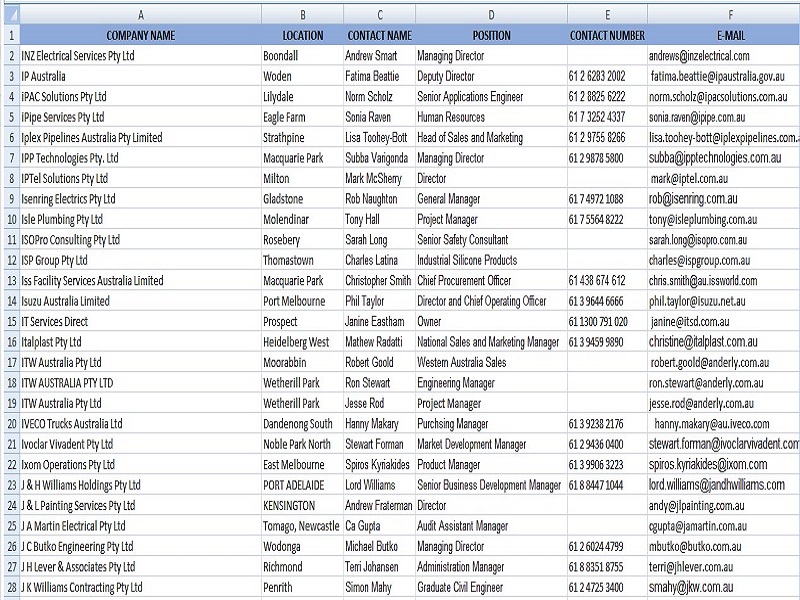
Task: Click the CONTACT NUMBER header cell
Action: [x=607, y=35]
